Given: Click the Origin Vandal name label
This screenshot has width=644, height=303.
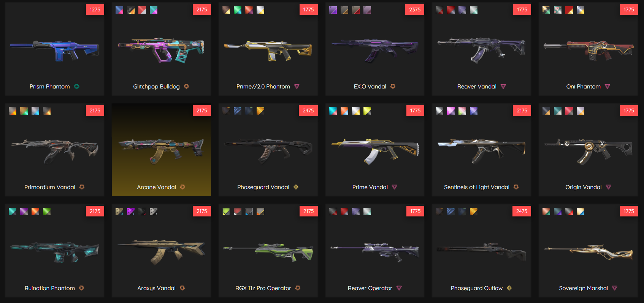Looking at the screenshot, I should (583, 187).
